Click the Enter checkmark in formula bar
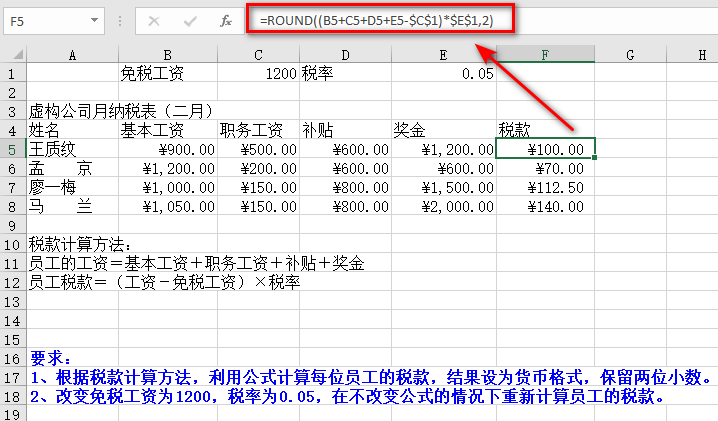The image size is (718, 421). point(189,20)
